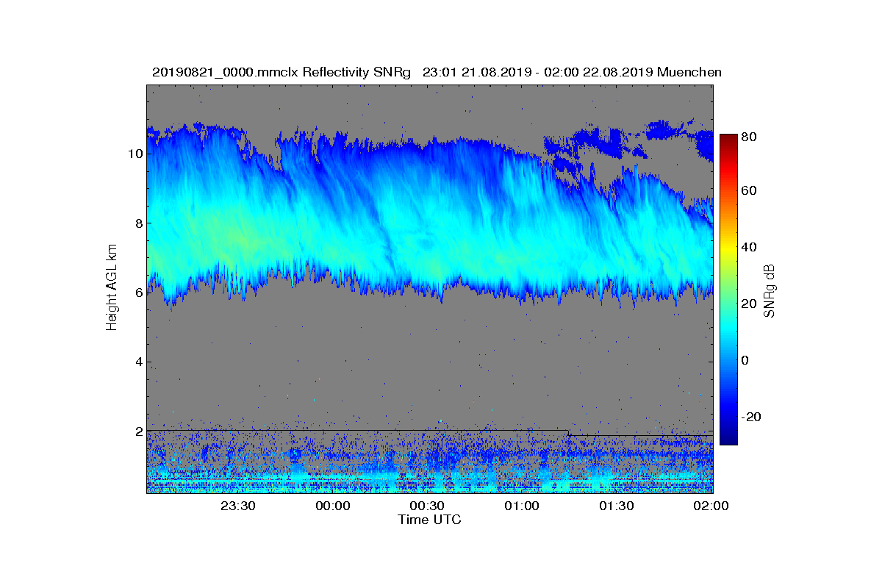The width and height of the screenshot is (882, 588).
Task: Click the 'Time UTC' axis label
Action: (430, 520)
